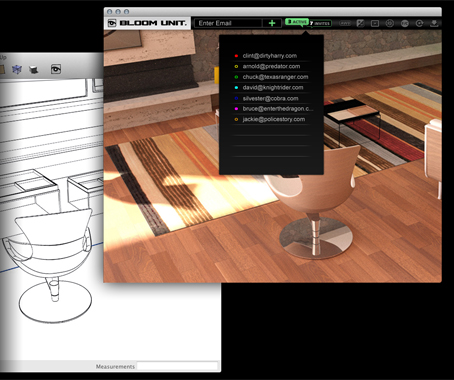The height and width of the screenshot is (380, 454).
Task: Select jackie@policestory.com entry
Action: [x=274, y=119]
